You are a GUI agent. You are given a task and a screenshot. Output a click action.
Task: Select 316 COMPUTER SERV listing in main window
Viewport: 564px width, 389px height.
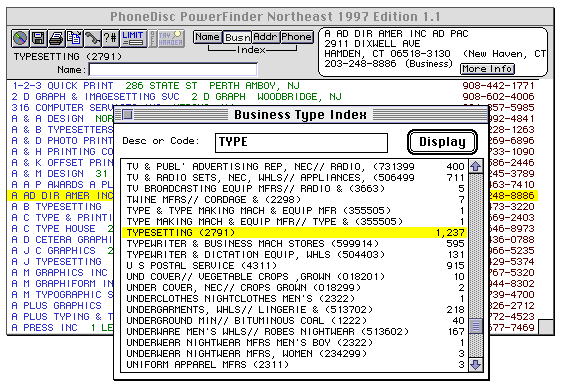tap(61, 108)
